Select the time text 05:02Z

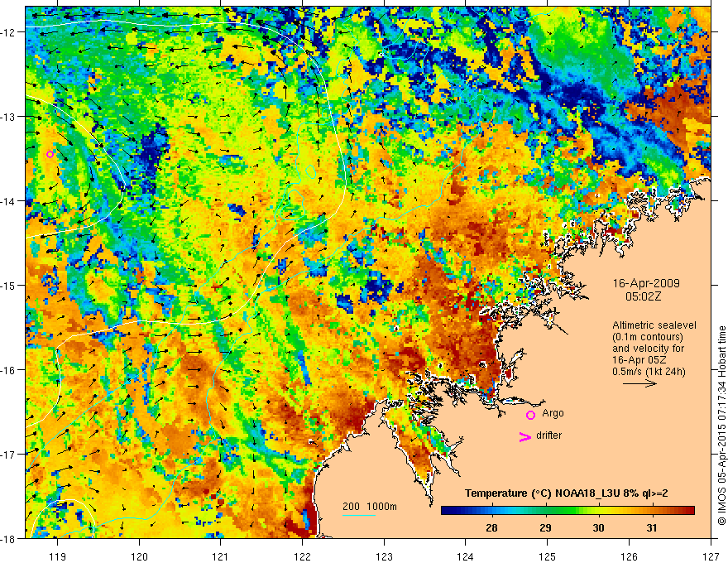click(643, 297)
